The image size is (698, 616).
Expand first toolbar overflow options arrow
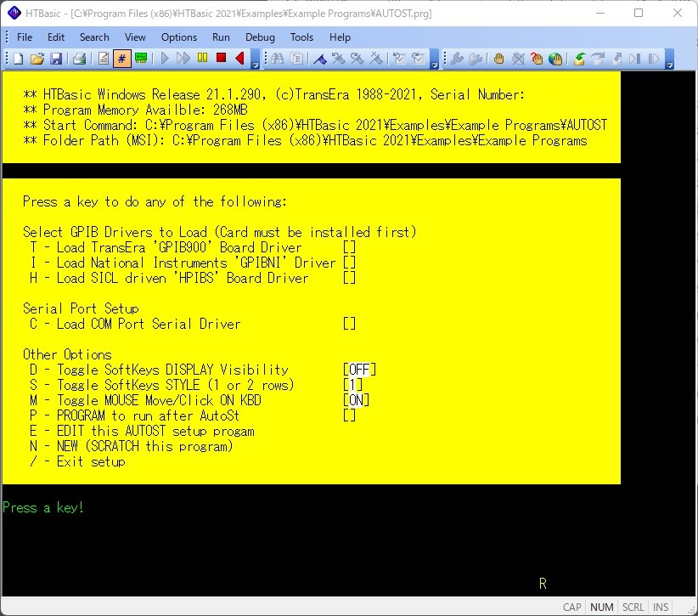click(255, 59)
